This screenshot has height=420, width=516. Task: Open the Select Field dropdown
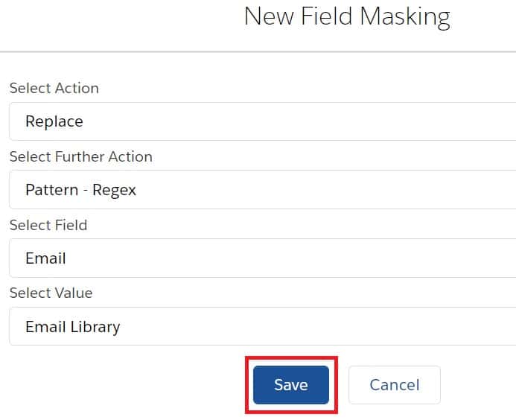(x=261, y=258)
